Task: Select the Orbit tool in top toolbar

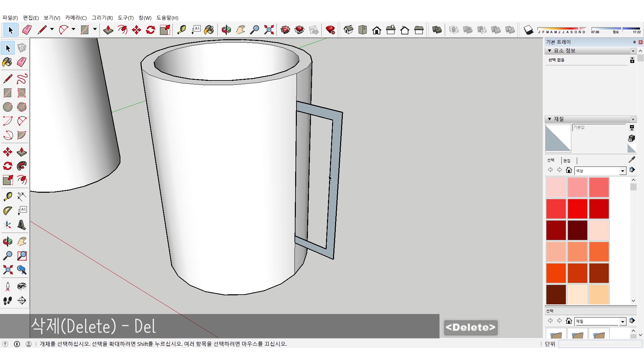Action: point(226,30)
